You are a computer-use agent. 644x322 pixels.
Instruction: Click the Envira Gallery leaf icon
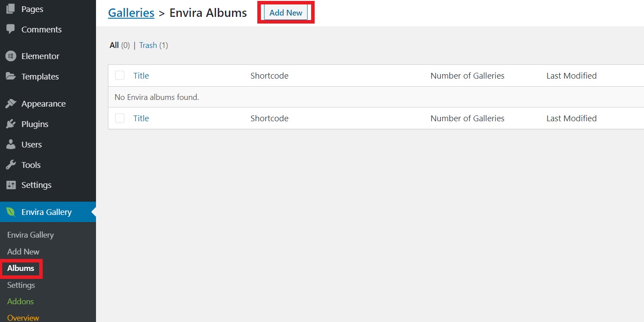(11, 212)
